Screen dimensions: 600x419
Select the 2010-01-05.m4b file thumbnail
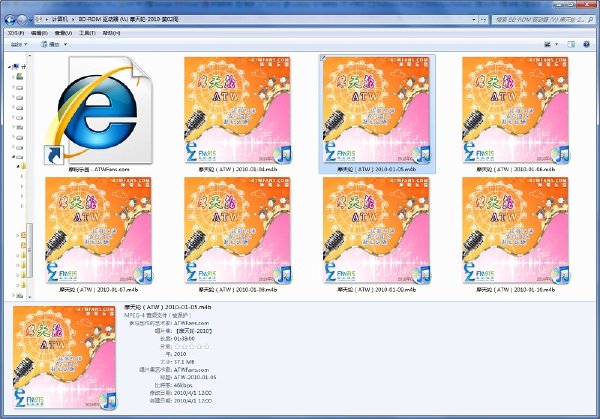point(377,114)
